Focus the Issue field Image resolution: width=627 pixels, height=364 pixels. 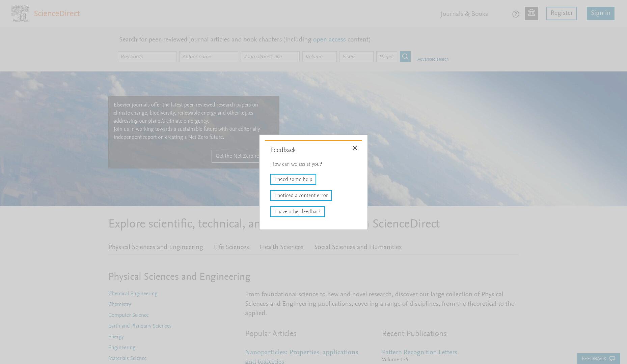coord(356,57)
